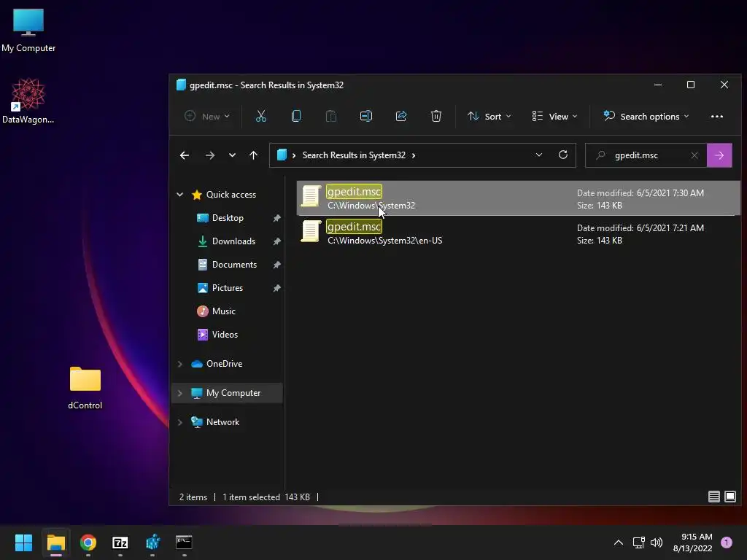Show hidden system tray icons
The width and height of the screenshot is (747, 560).
(619, 542)
